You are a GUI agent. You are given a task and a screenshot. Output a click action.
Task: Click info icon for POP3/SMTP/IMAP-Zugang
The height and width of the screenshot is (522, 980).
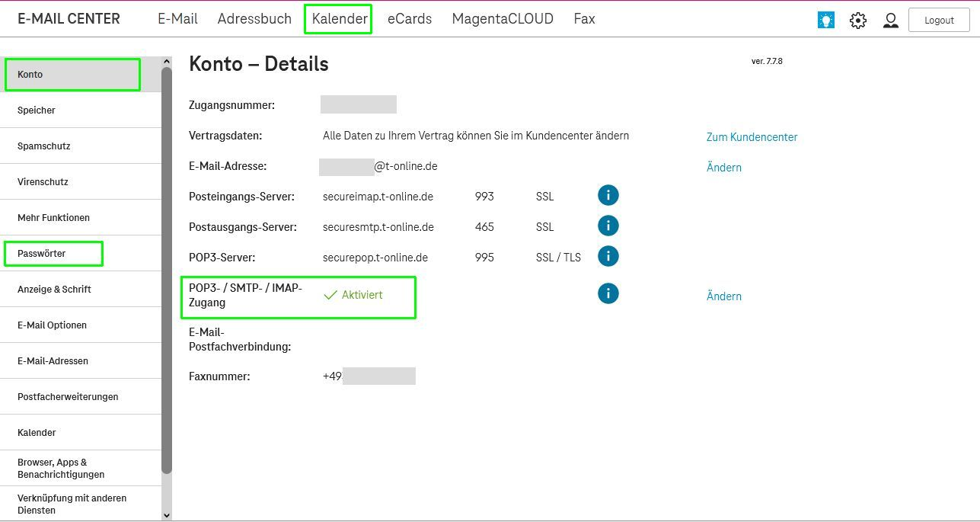point(608,293)
